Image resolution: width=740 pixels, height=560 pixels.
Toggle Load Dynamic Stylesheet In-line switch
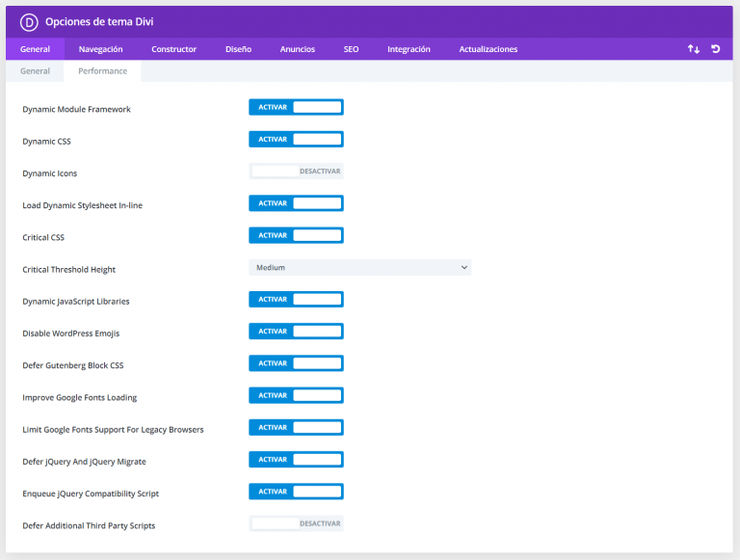point(296,203)
